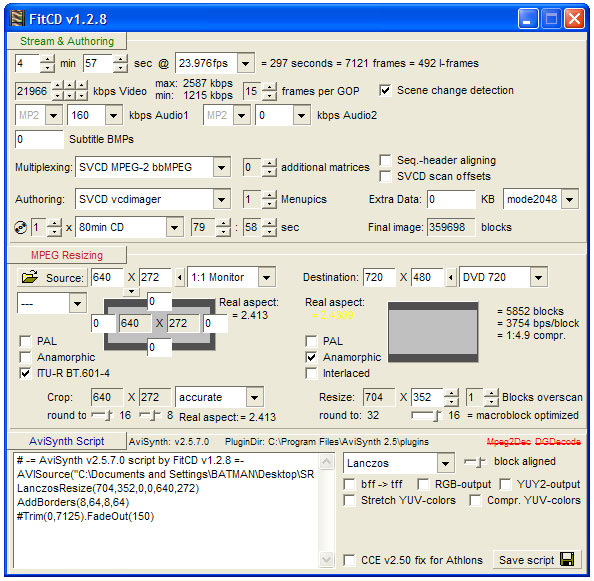Enable destination Interlaced checkbox
The width and height of the screenshot is (594, 581).
click(x=311, y=373)
